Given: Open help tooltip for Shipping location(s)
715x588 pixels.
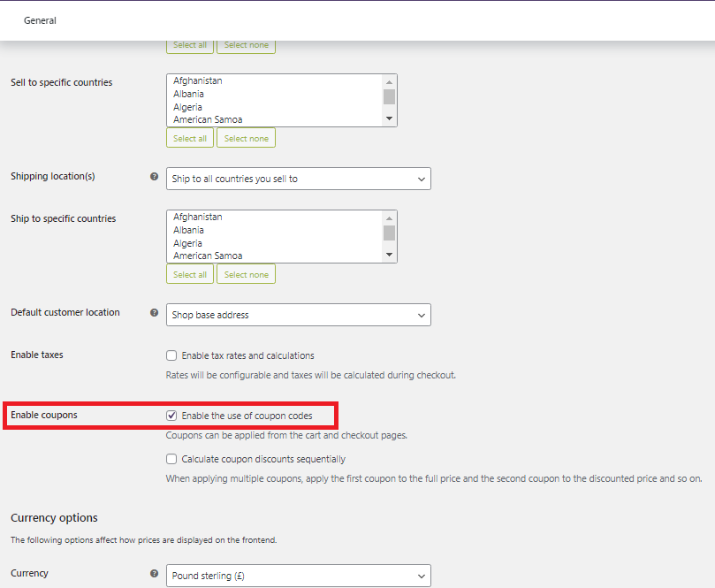Looking at the screenshot, I should [154, 177].
